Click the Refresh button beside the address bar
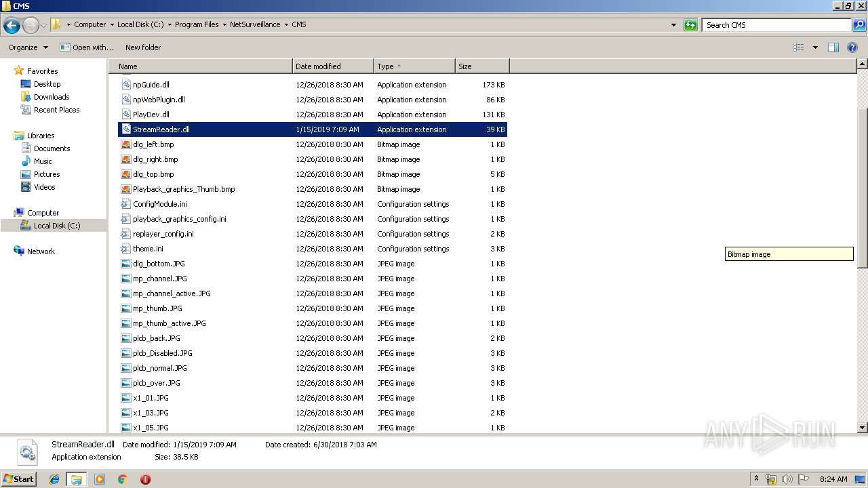868x488 pixels. 690,25
